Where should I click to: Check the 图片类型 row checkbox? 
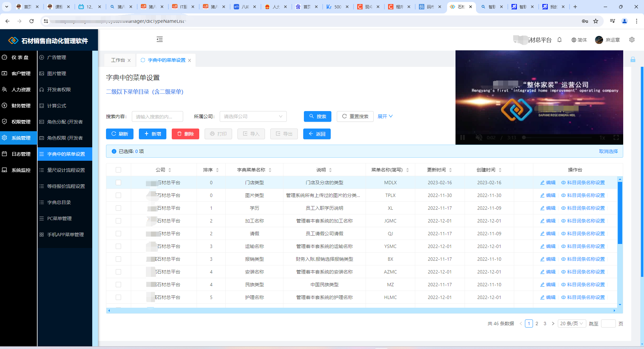pos(118,195)
